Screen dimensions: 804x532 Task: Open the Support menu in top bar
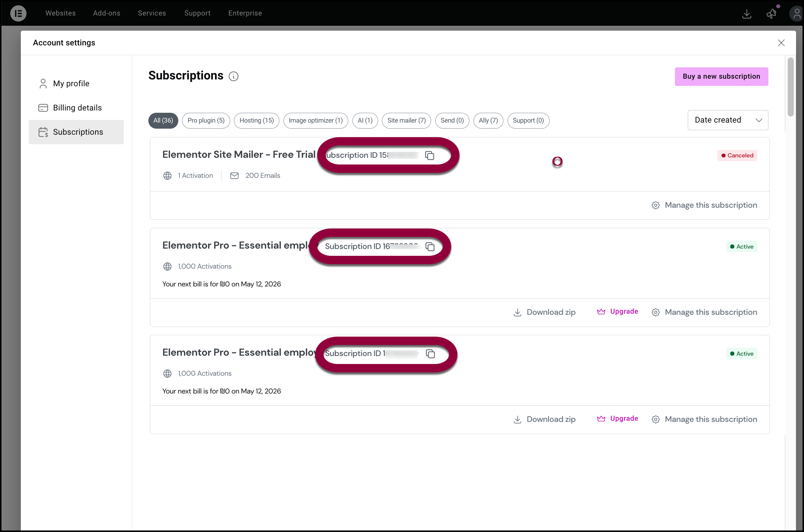[x=197, y=13]
